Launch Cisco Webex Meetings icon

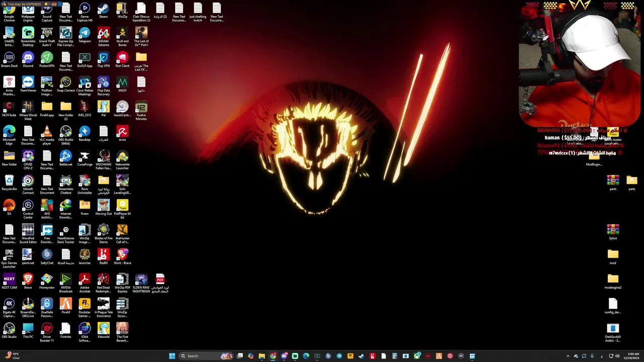coord(85,86)
